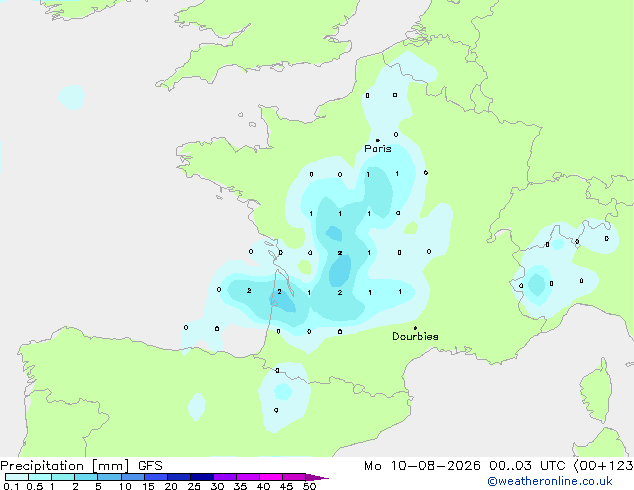Select the 40 to 45 mm legend swatch
634x490 pixels.
coord(271,477)
